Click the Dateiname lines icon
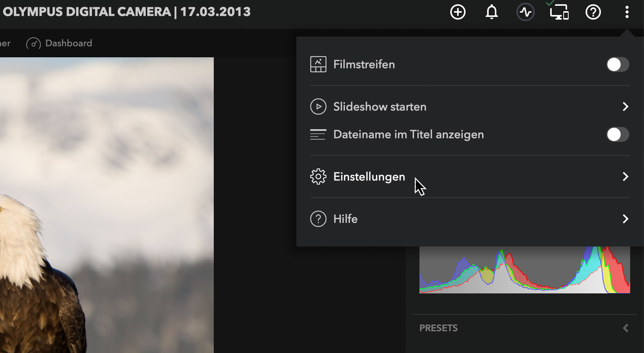Screen dimensions: 644x353 point(318,134)
